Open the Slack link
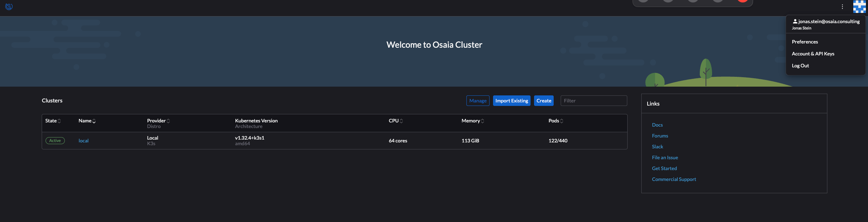The width and height of the screenshot is (868, 222). click(x=658, y=147)
